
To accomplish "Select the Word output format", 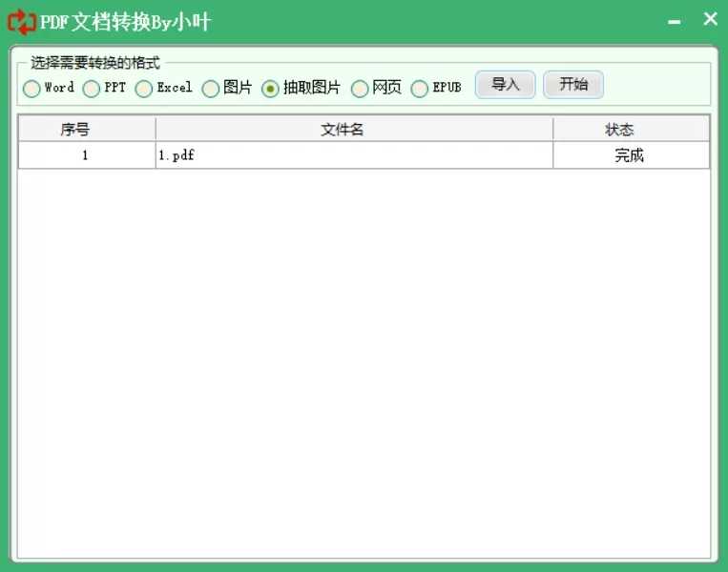I will 49,88.
